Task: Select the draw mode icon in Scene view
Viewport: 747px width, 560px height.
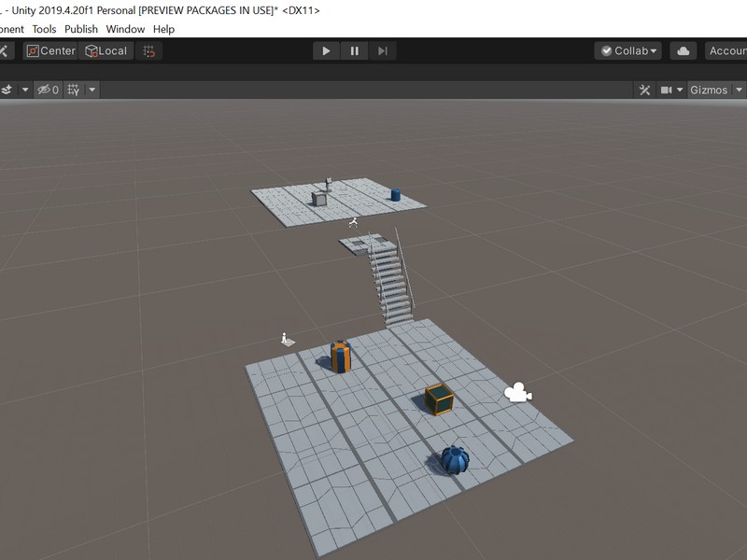Action: (x=7, y=90)
